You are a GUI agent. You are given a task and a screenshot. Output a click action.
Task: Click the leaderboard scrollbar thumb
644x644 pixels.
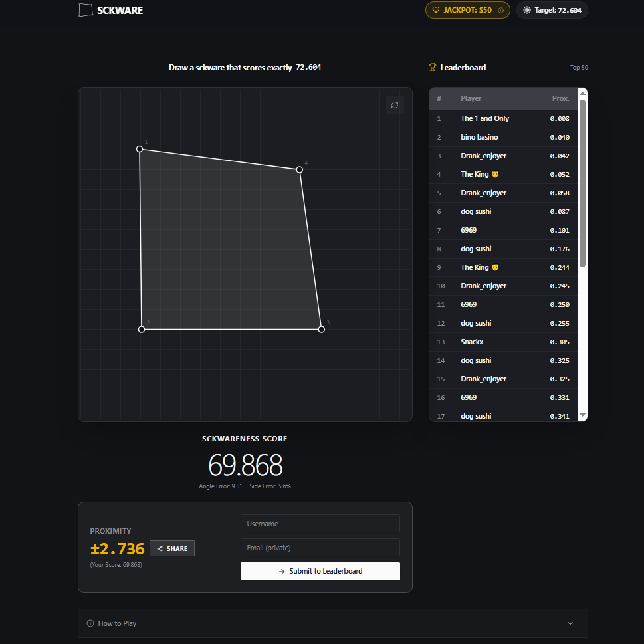pos(582,183)
